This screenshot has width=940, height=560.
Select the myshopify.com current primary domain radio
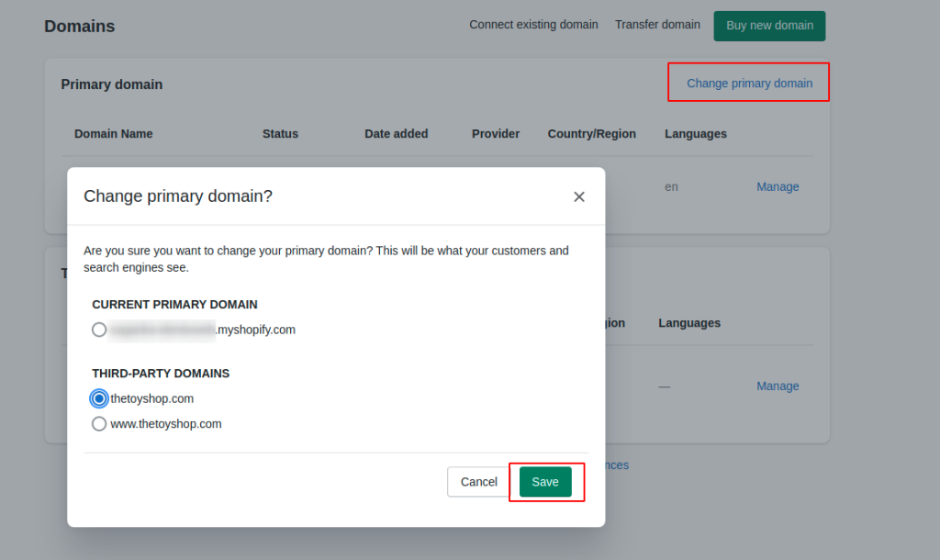point(99,330)
